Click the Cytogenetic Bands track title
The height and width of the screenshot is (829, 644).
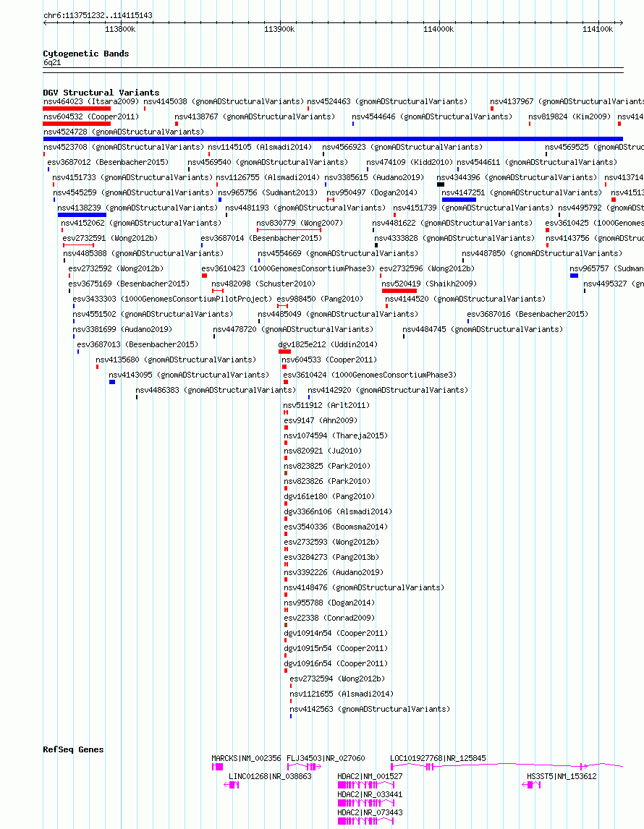tap(85, 54)
